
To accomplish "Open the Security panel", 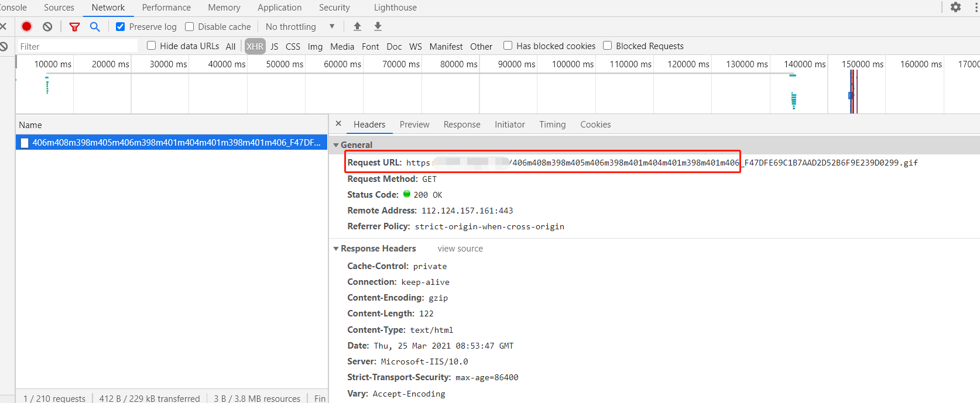I will click(x=334, y=8).
